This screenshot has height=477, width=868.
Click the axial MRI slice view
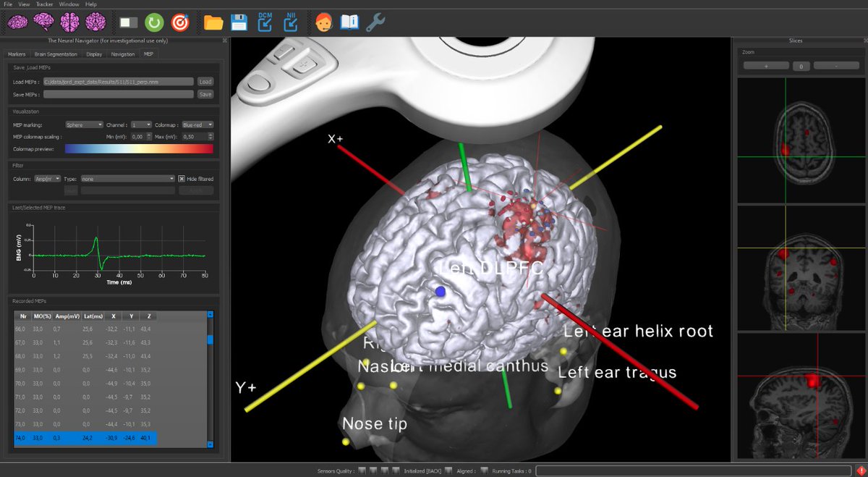click(x=801, y=139)
